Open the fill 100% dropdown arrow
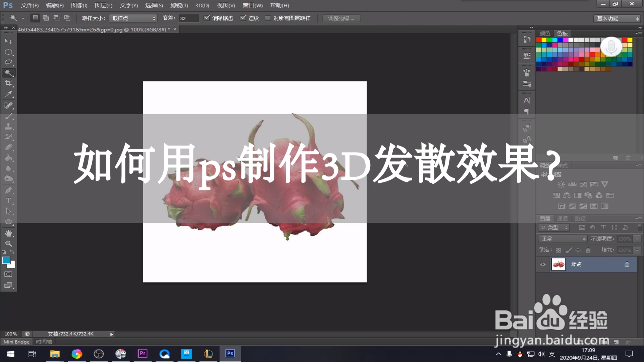Screen dimensions: 644x362 (x=637, y=250)
